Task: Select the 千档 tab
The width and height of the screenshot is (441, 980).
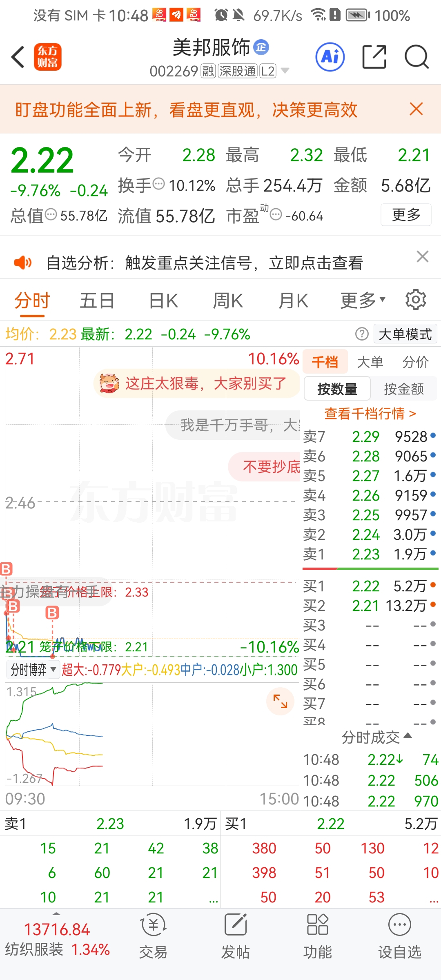Action: click(325, 362)
